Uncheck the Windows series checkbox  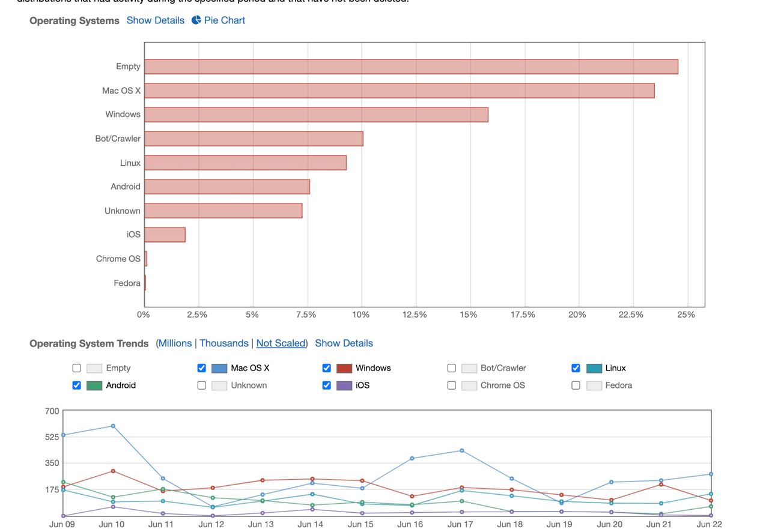coord(326,368)
